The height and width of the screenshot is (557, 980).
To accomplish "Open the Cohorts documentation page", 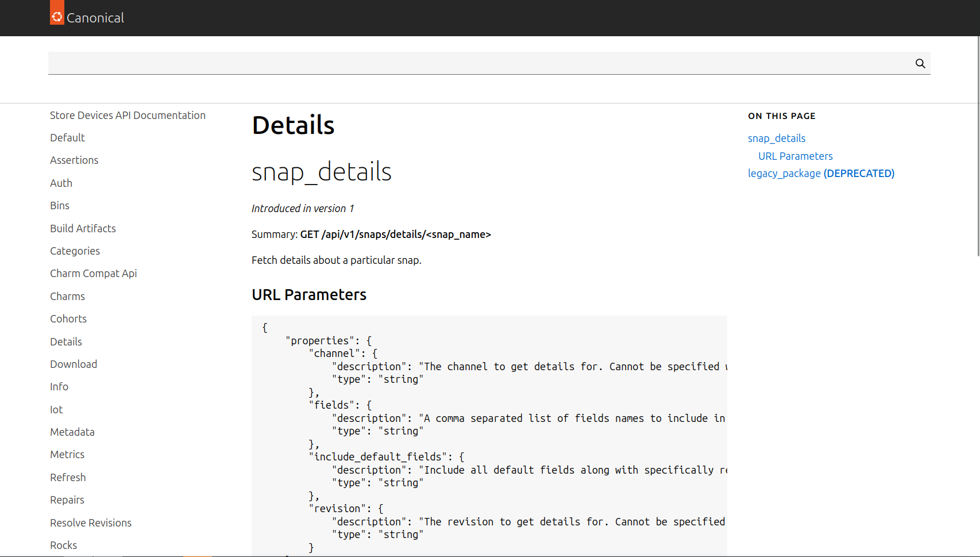I will point(68,319).
